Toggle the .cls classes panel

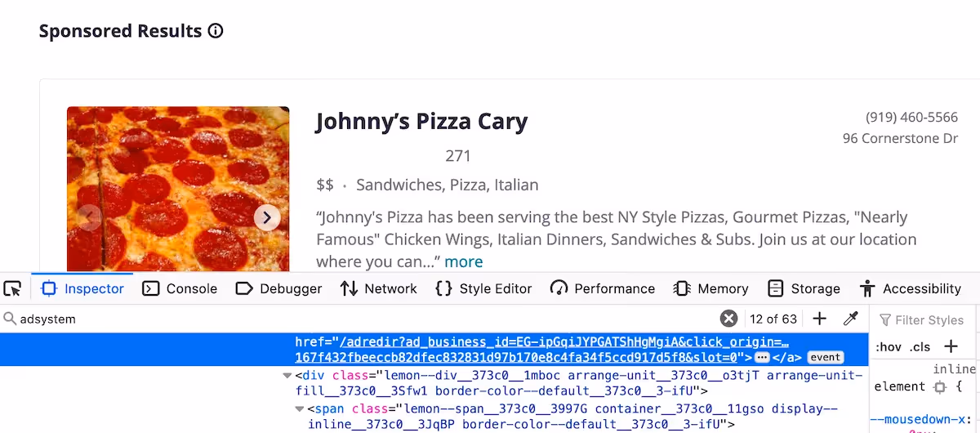tap(920, 346)
